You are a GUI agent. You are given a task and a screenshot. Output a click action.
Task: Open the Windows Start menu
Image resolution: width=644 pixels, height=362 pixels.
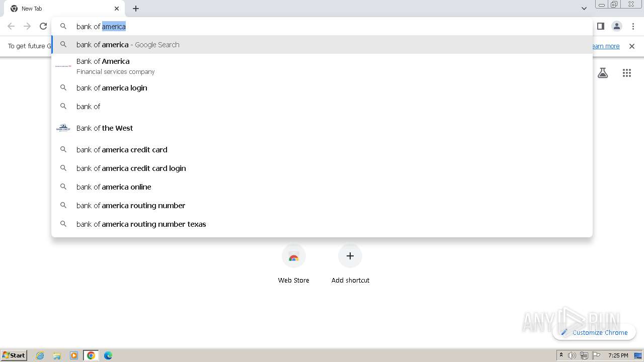pos(14,355)
